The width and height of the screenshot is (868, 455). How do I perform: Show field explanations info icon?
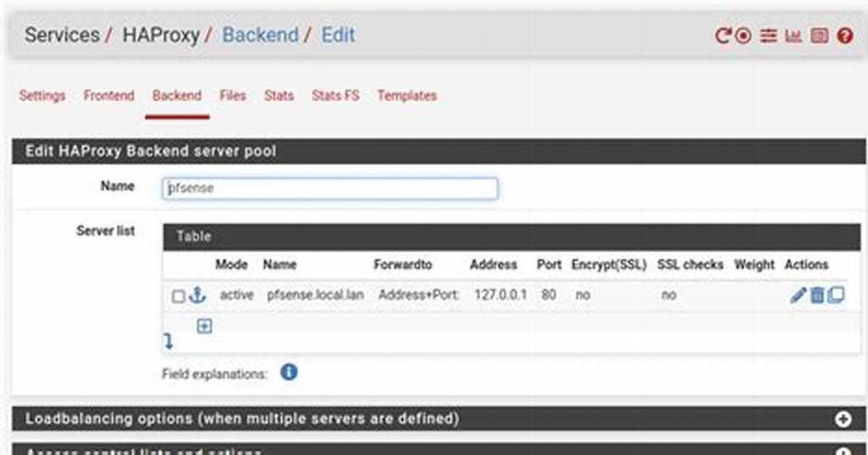289,372
